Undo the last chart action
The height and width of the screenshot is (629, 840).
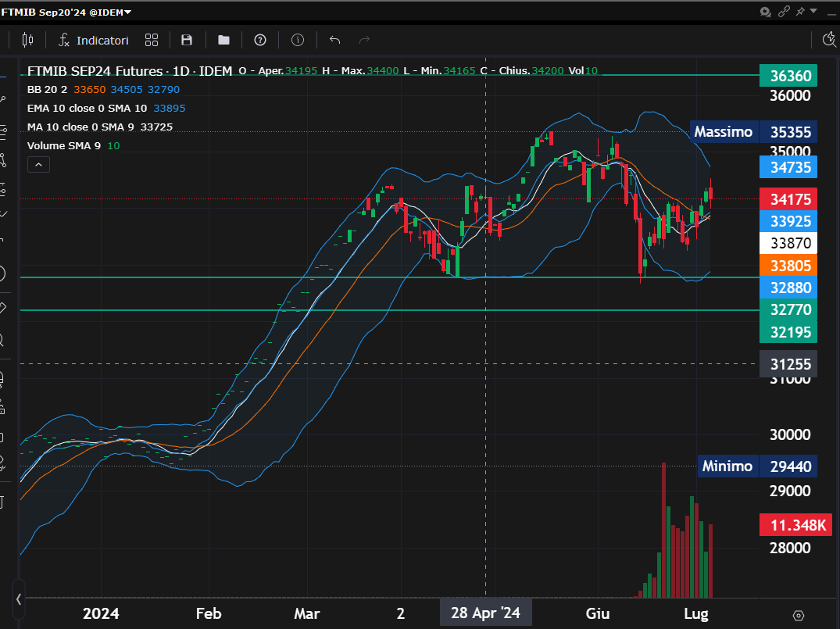pyautogui.click(x=335, y=40)
